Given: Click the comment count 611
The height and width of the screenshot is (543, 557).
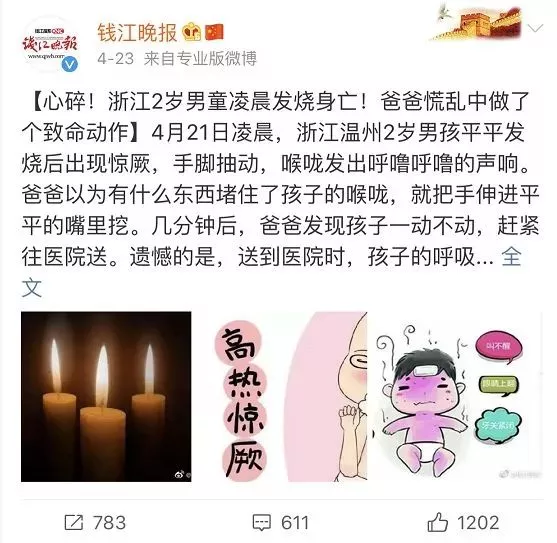Looking at the screenshot, I should tap(295, 523).
